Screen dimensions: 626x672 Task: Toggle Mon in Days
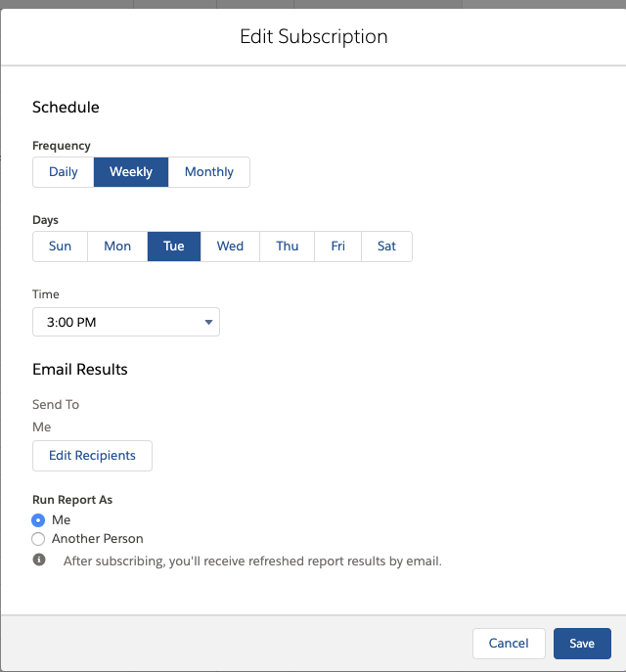pos(117,246)
